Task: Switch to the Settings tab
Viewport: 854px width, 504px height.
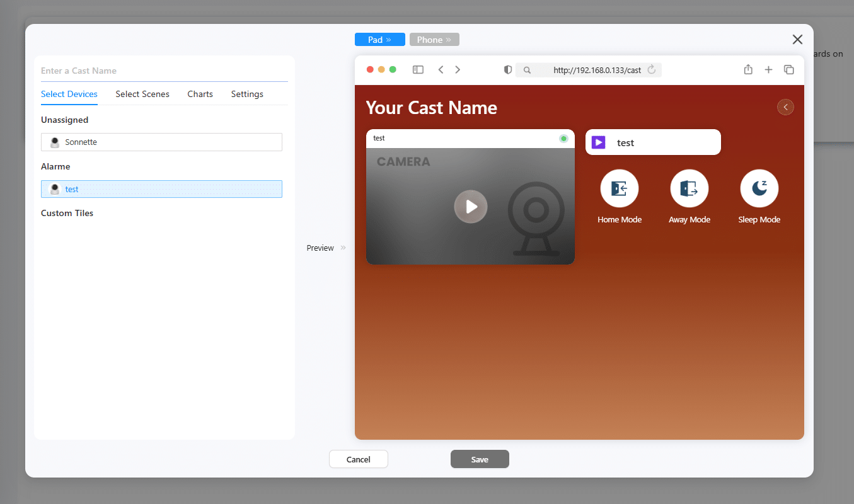Action: [x=247, y=94]
